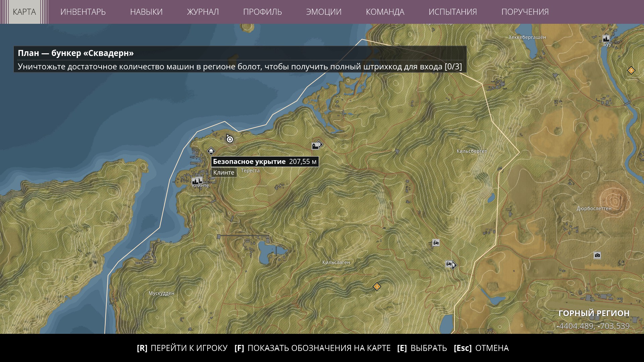Image resolution: width=644 pixels, height=362 pixels.
Task: Click the Кильсбергет map label
Action: pos(472,151)
